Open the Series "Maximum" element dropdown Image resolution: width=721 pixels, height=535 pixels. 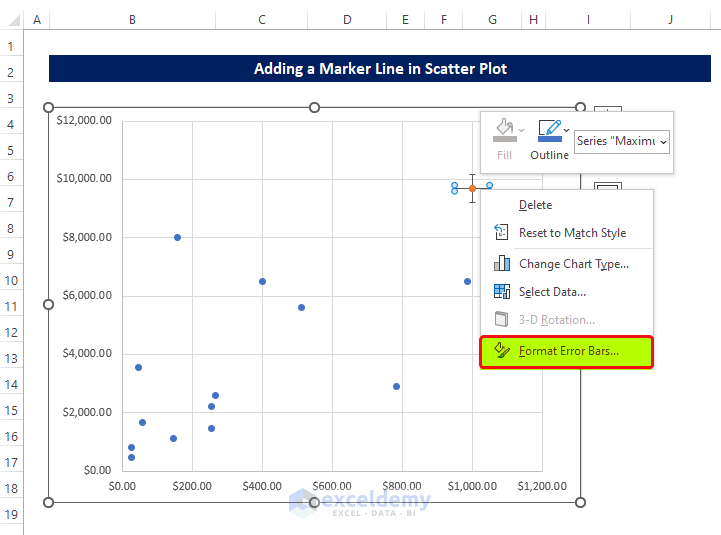pyautogui.click(x=621, y=141)
